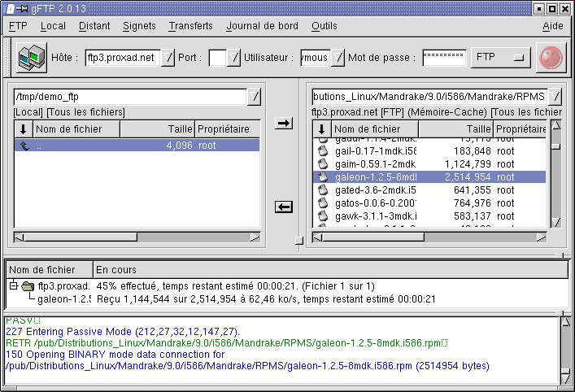This screenshot has width=575, height=392.
Task: Click the En cours transfer column header
Action: coord(331,270)
